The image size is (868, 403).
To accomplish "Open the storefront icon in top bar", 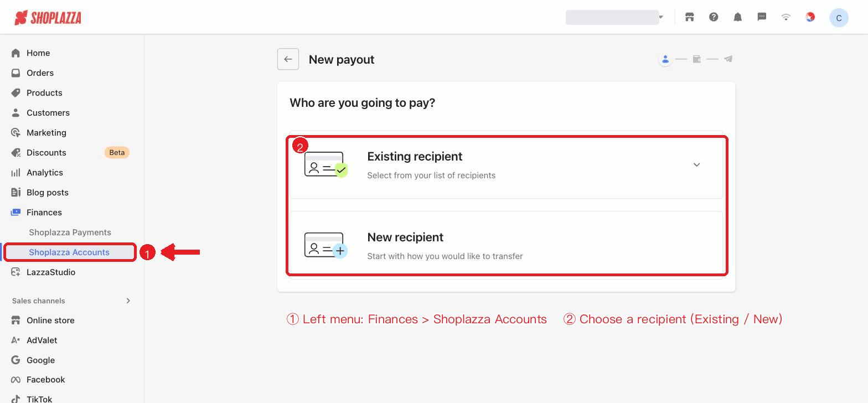I will click(689, 17).
